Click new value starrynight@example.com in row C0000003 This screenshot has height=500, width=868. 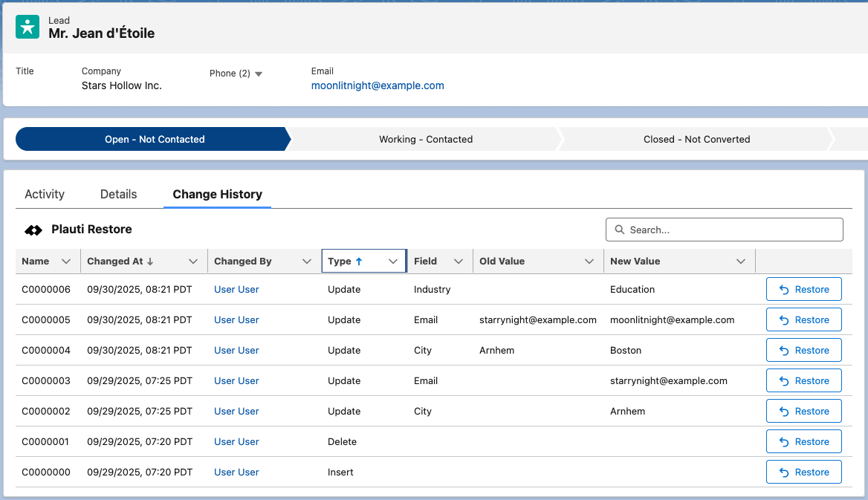(x=669, y=381)
